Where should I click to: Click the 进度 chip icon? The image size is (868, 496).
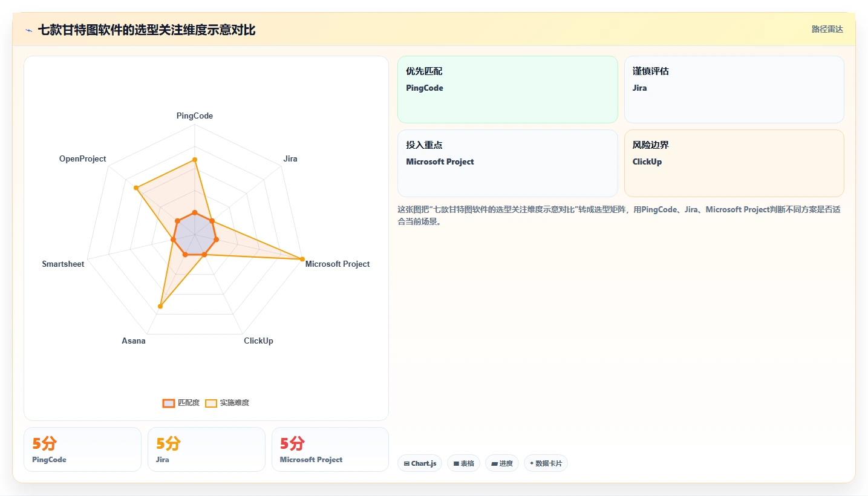tap(494, 464)
